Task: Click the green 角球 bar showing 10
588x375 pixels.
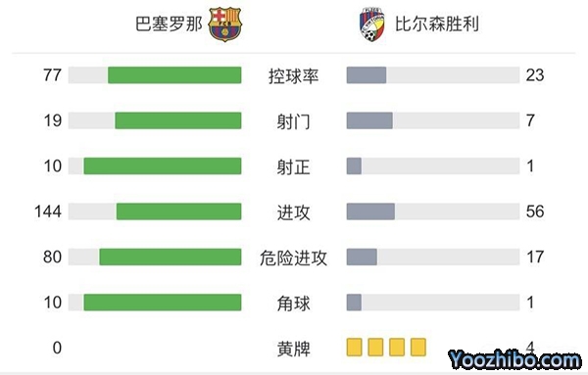Action: (163, 303)
